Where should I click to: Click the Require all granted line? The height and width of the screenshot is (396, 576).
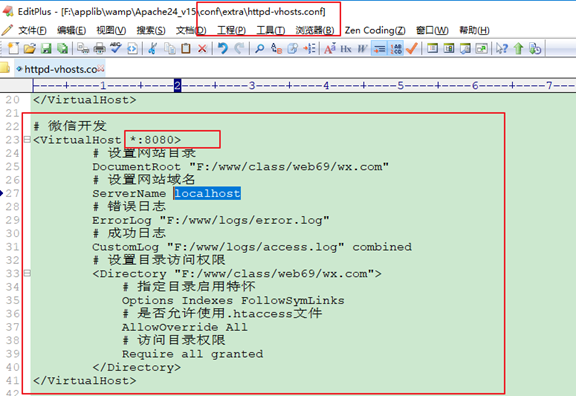192,354
